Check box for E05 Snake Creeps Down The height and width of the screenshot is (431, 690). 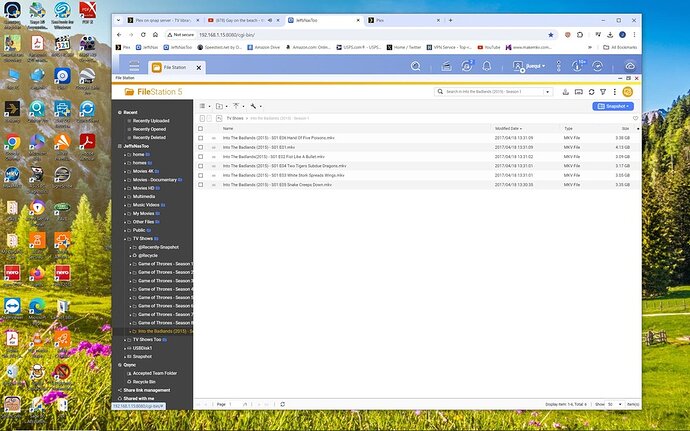coord(201,185)
